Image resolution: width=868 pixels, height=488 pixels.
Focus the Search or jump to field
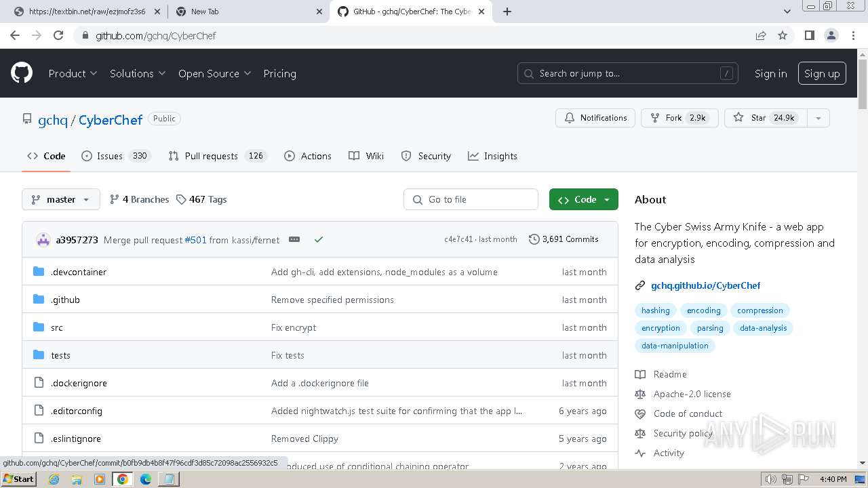click(x=628, y=73)
